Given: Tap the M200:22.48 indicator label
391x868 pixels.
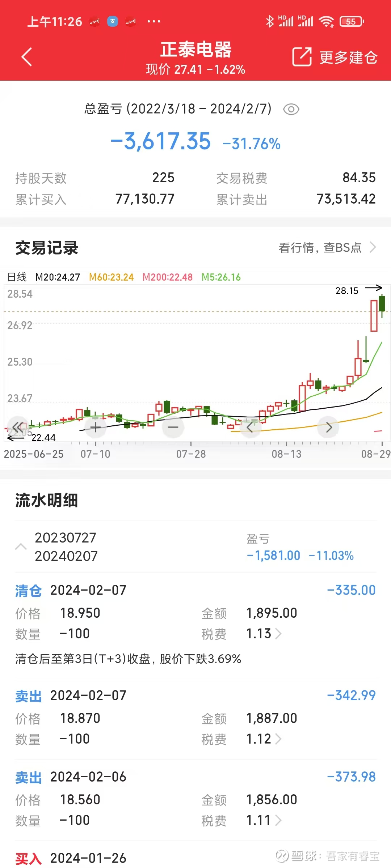Looking at the screenshot, I should click(167, 277).
